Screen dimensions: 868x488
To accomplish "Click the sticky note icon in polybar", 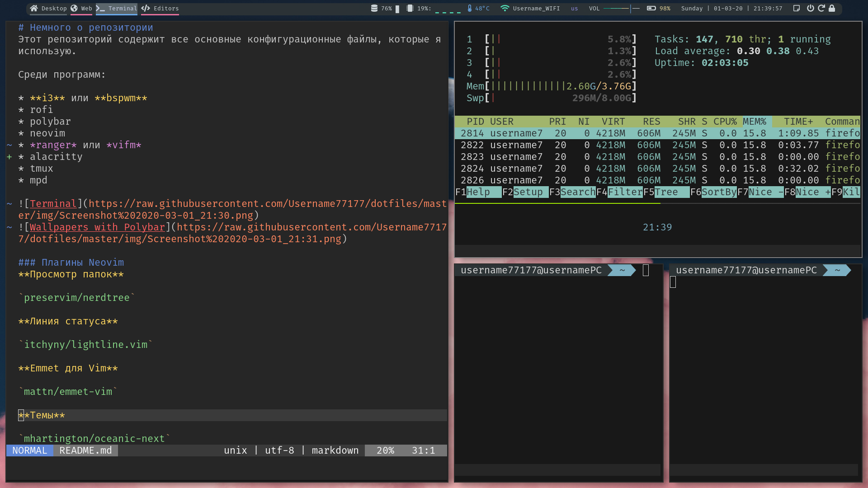I will 797,8.
